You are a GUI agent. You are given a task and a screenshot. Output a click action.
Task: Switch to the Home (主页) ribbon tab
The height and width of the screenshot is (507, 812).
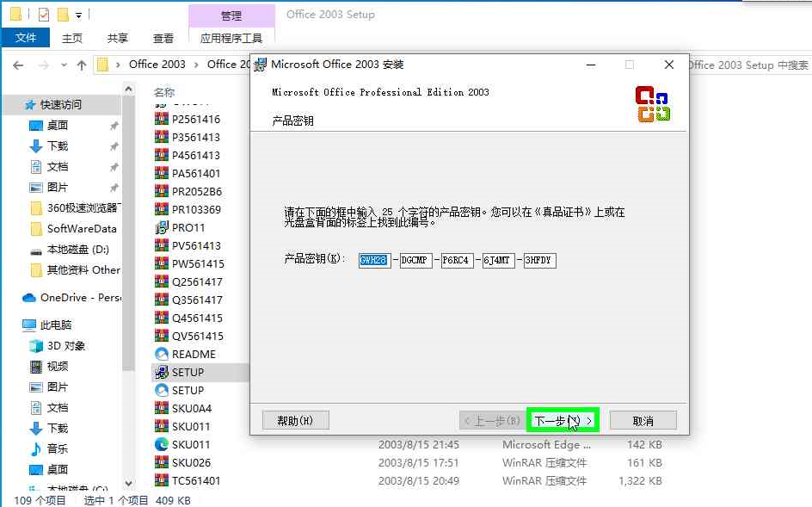coord(72,38)
